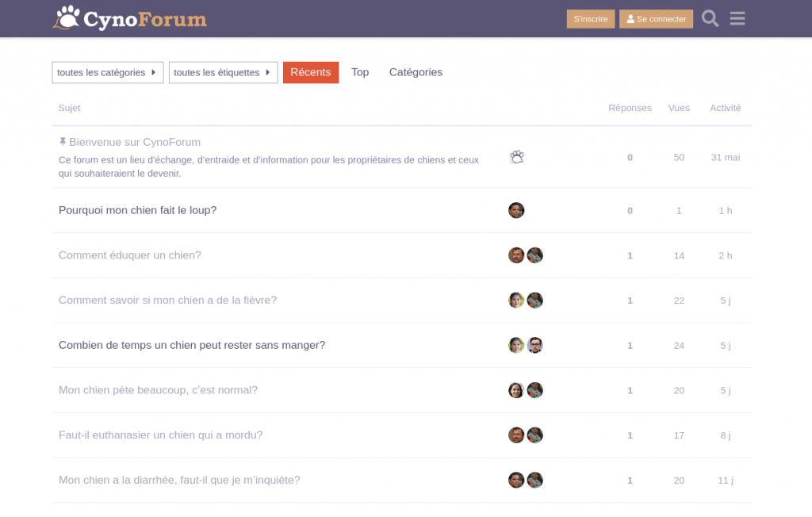Open search with the magnifier icon
This screenshot has height=517, width=812.
coord(710,18)
